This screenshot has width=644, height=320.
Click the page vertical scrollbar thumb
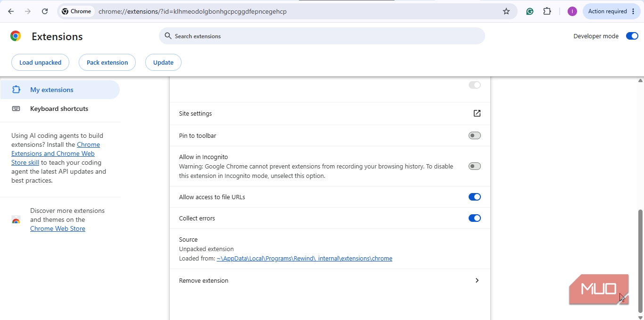pos(640,261)
